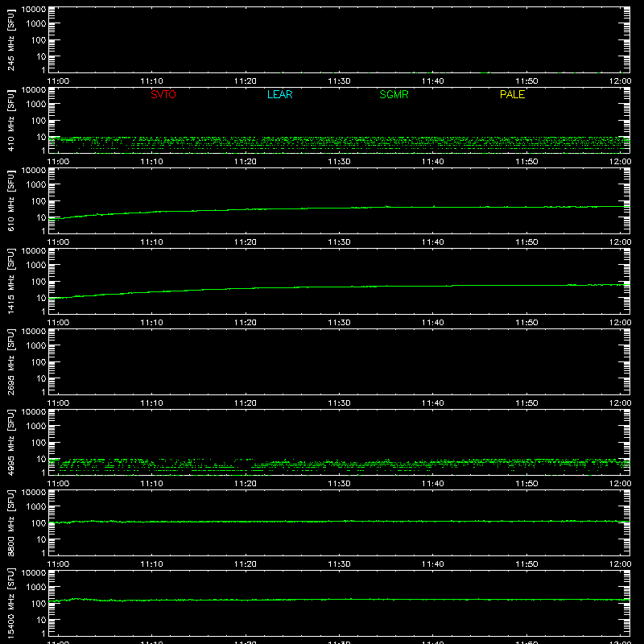Image resolution: width=644 pixels, height=644 pixels.
Task: Click the 610 MHz green flux curve
Action: point(339,208)
